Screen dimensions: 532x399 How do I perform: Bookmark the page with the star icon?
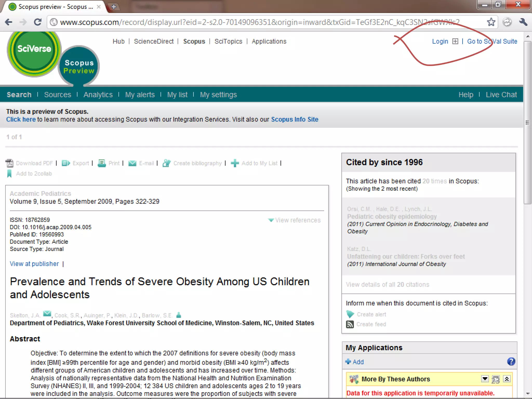(x=491, y=22)
